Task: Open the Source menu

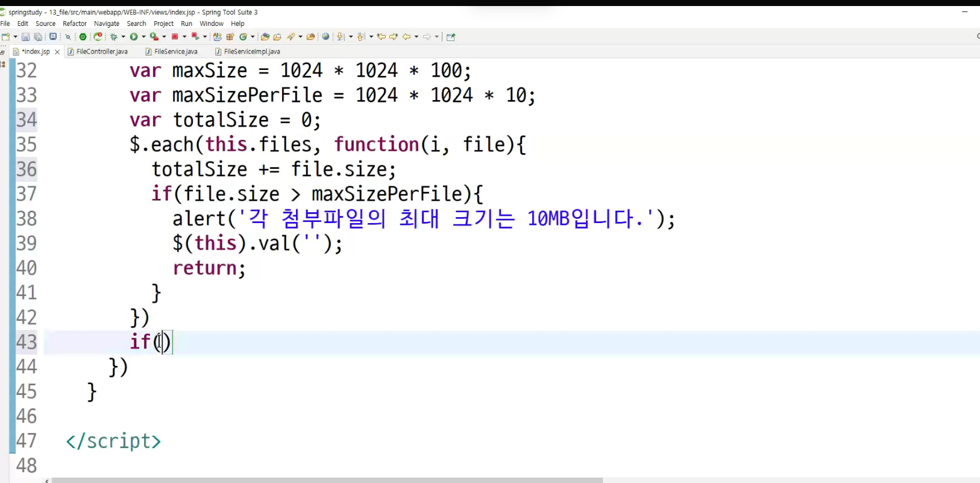Action: [x=45, y=24]
